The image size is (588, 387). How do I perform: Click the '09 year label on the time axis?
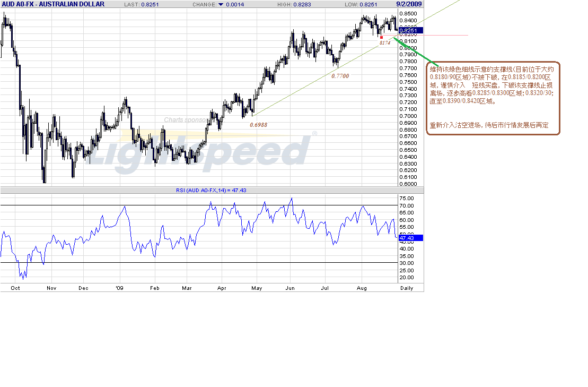pos(119,288)
